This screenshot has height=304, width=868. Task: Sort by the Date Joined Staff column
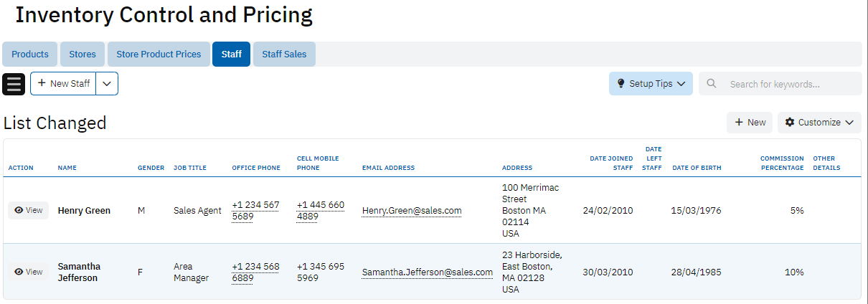point(611,163)
